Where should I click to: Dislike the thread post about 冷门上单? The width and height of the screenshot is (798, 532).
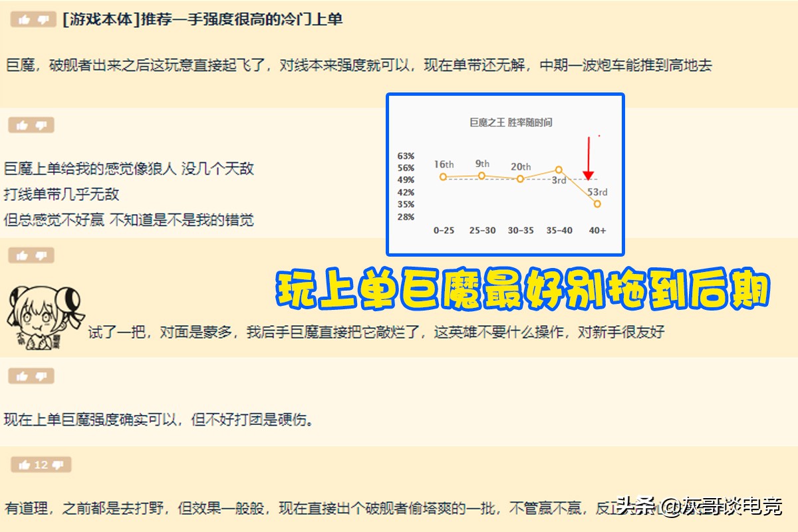pos(42,20)
